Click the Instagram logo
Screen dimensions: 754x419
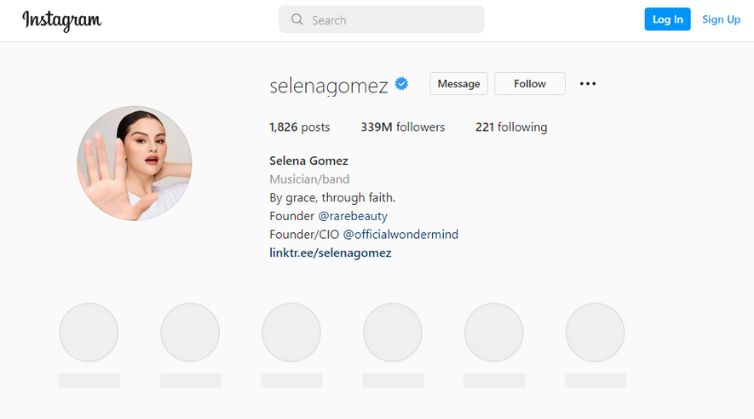point(62,20)
